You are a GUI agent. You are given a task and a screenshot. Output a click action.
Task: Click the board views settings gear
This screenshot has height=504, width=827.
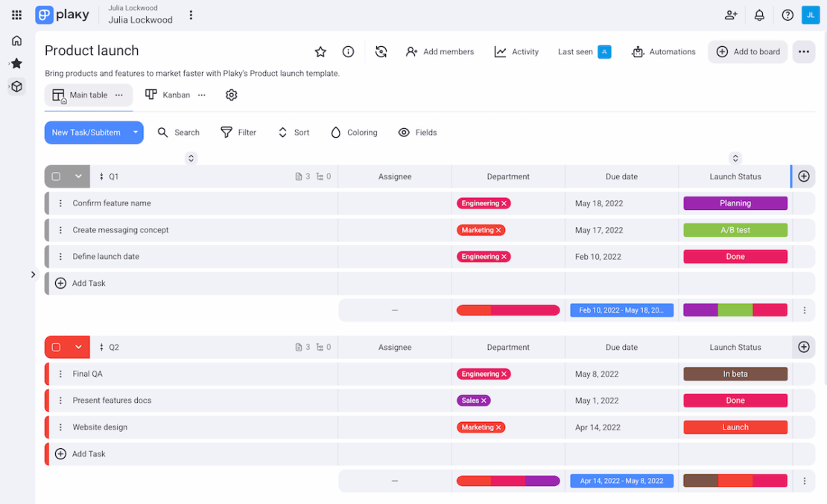tap(231, 95)
